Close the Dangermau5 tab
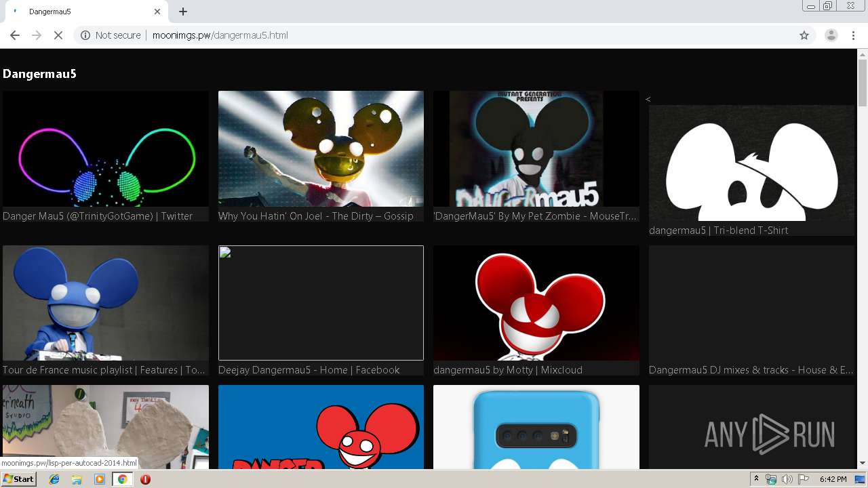Image resolution: width=868 pixels, height=488 pixels. tap(157, 12)
